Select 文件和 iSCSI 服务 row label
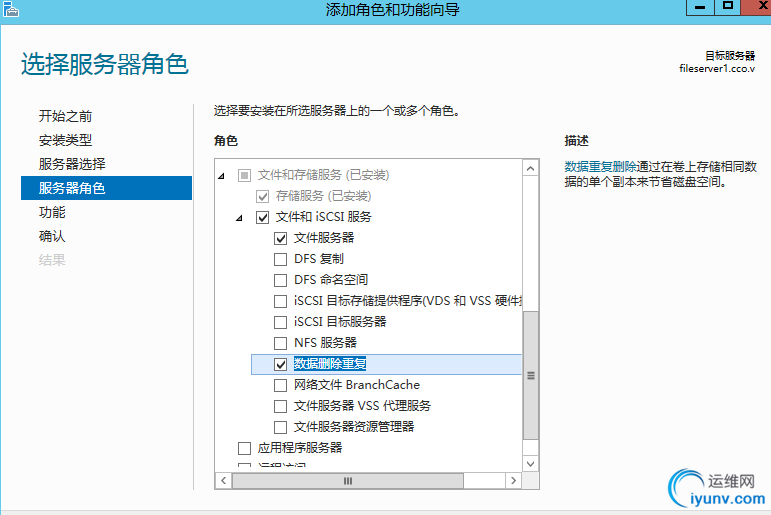The width and height of the screenshot is (771, 515). tap(324, 217)
